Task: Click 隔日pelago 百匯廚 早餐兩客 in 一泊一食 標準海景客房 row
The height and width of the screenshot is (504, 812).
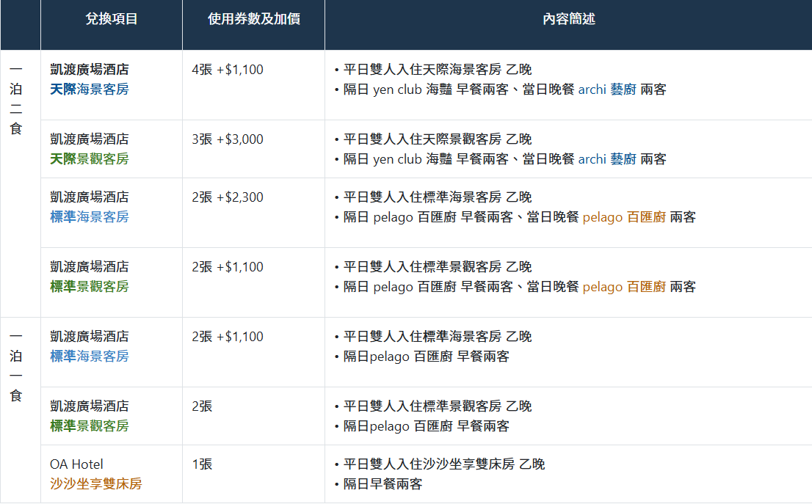Action: click(427, 357)
